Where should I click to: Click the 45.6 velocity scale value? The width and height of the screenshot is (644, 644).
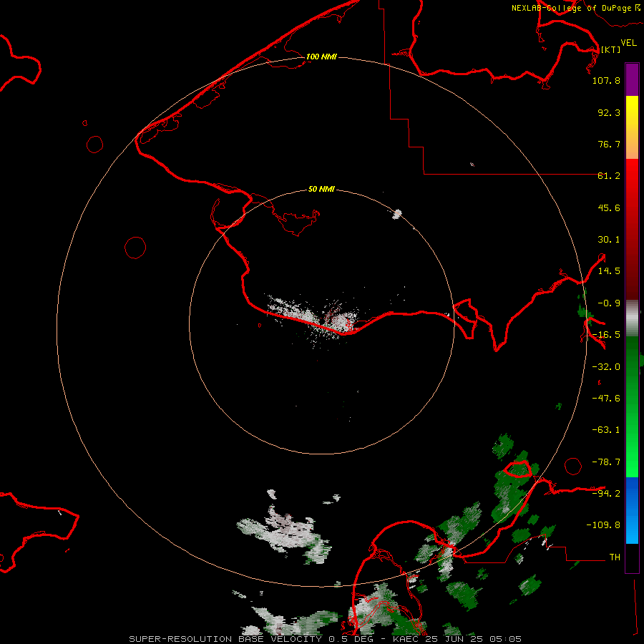pyautogui.click(x=609, y=208)
